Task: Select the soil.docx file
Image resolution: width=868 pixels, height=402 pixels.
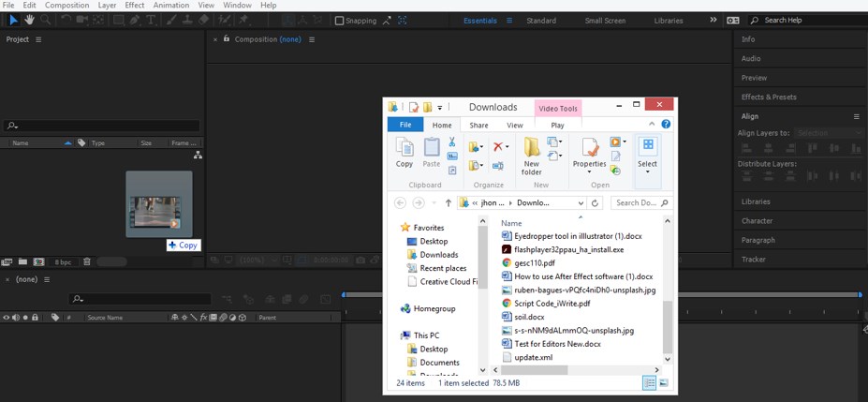Action: (x=529, y=317)
